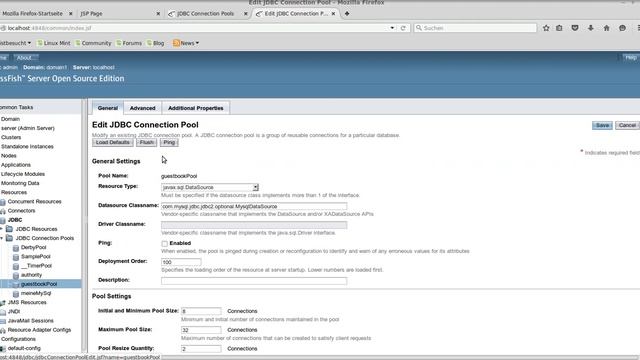Open the URL bar history dropdown arrow
The image size is (640, 360).
tap(392, 28)
